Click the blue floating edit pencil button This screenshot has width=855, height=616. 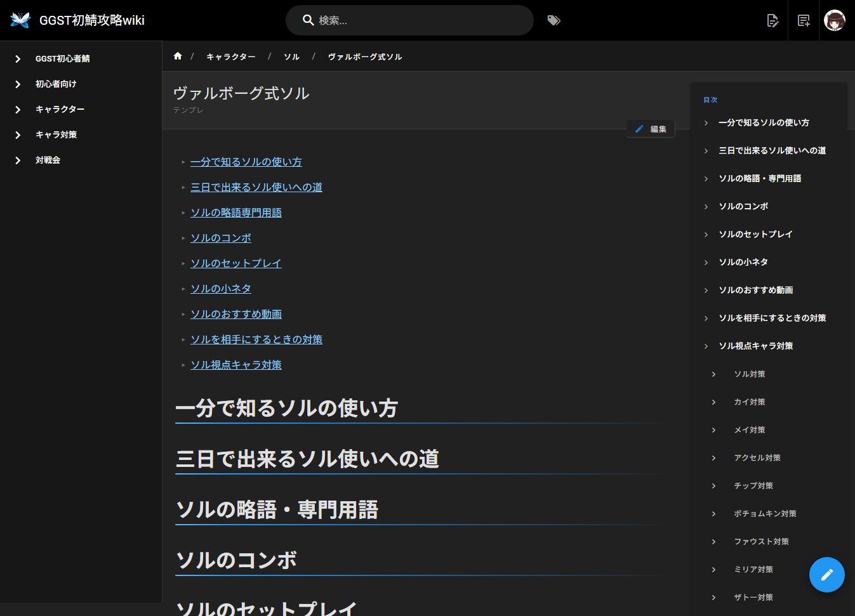[826, 575]
